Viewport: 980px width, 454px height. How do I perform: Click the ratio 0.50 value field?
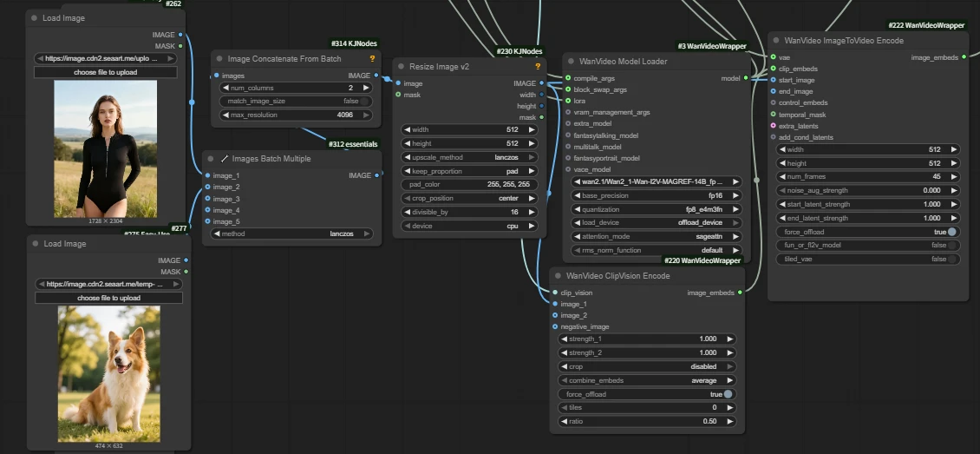tap(647, 421)
